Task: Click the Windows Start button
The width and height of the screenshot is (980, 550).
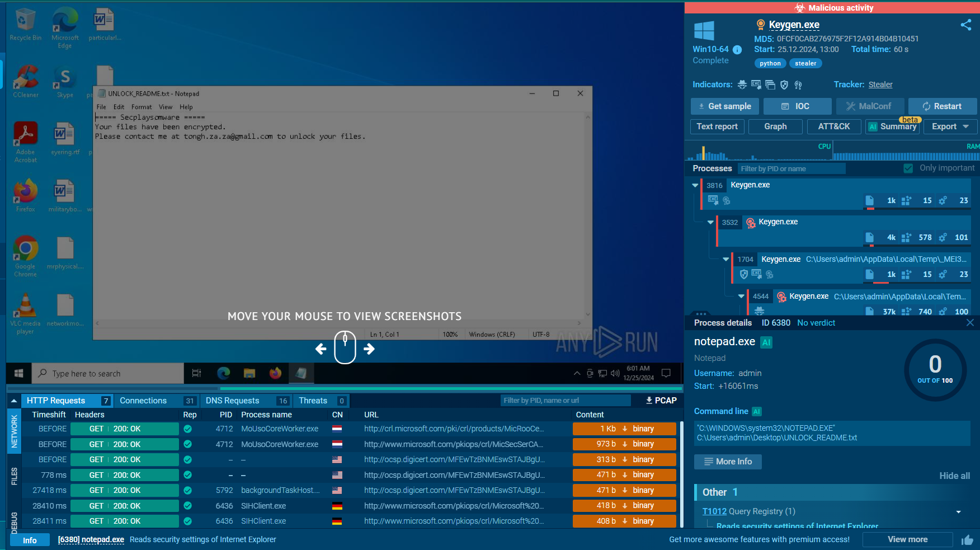Action: 18,373
